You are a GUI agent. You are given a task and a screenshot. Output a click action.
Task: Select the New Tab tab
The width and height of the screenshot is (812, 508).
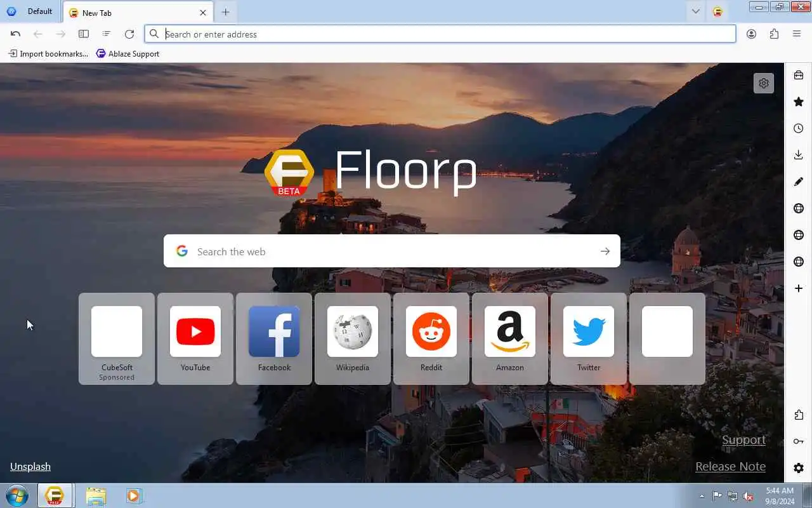click(138, 13)
